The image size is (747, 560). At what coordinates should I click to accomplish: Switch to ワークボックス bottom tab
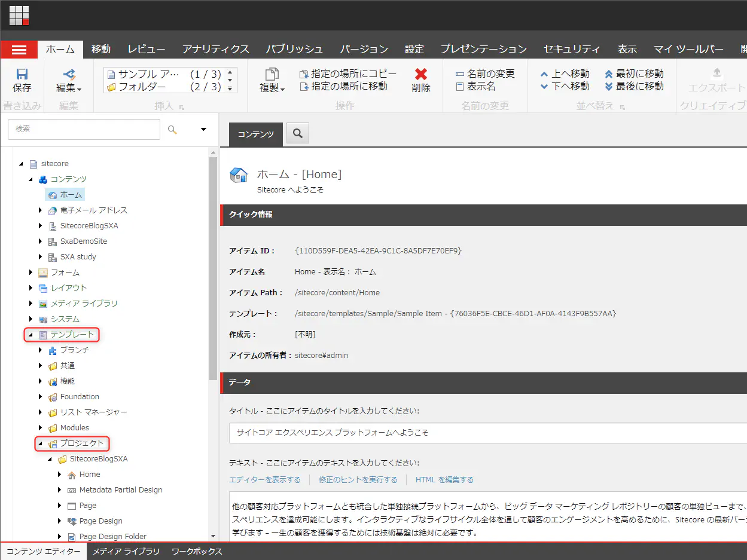197,552
